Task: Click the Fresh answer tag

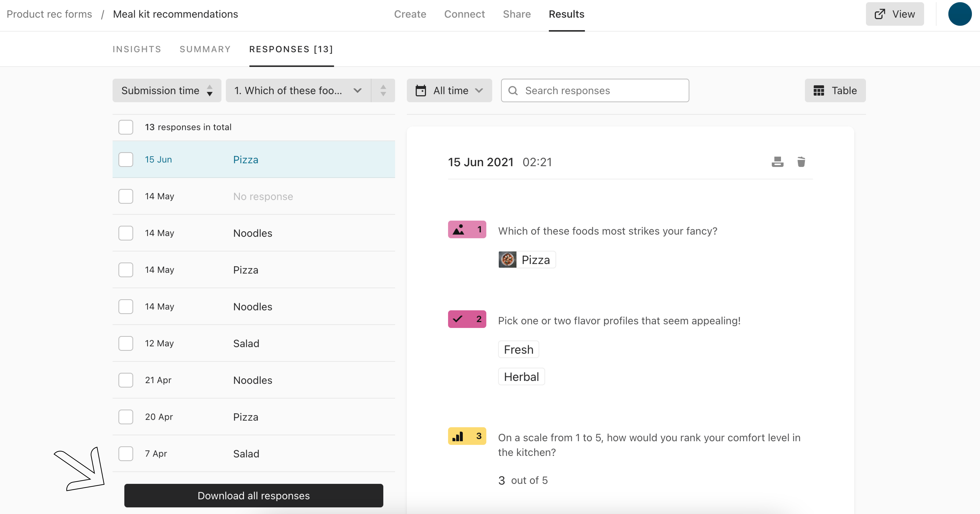Action: 519,349
